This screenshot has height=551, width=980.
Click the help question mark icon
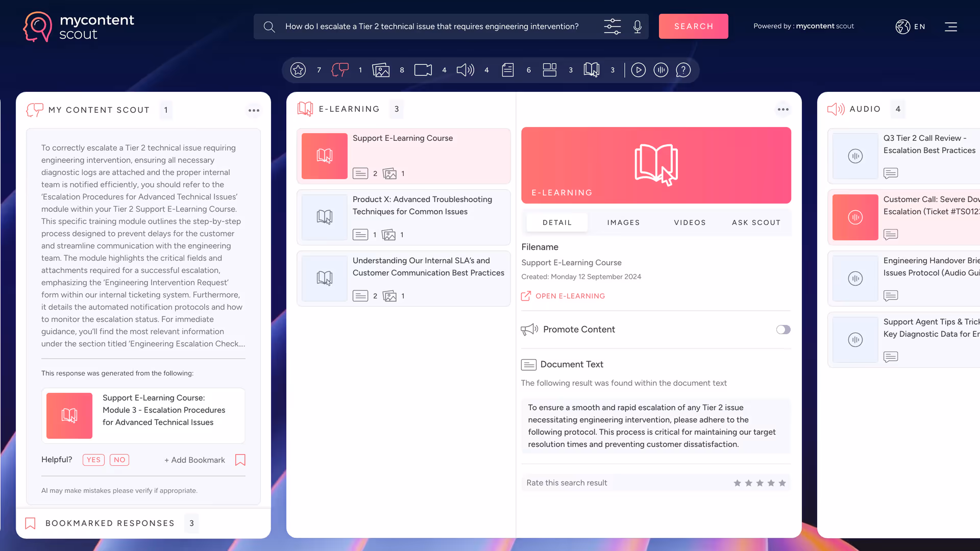[683, 70]
